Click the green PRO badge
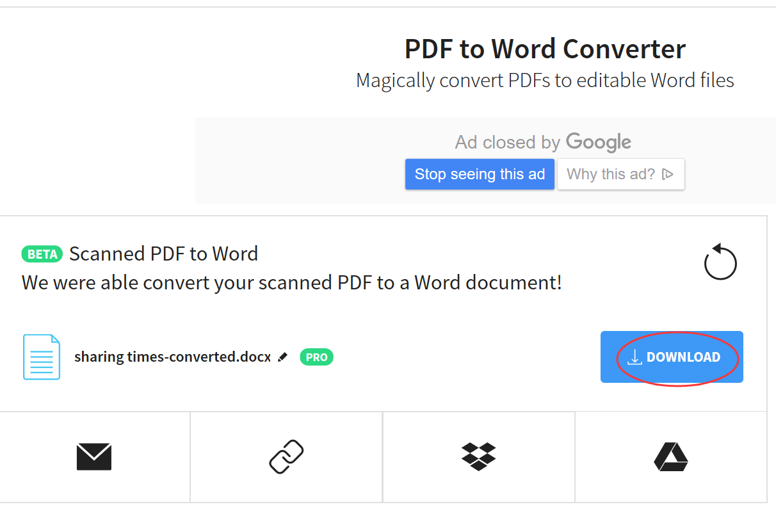Image resolution: width=776 pixels, height=532 pixels. (316, 357)
